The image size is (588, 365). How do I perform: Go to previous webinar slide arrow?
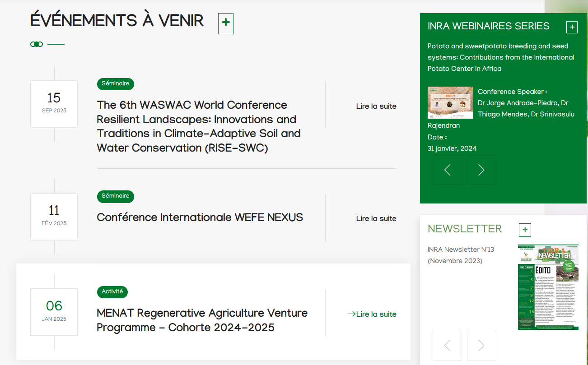pyautogui.click(x=447, y=170)
